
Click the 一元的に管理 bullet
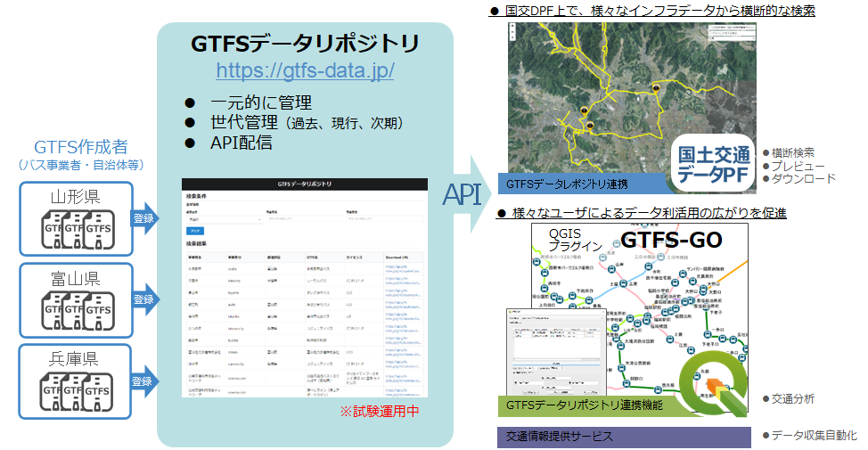coord(261,102)
